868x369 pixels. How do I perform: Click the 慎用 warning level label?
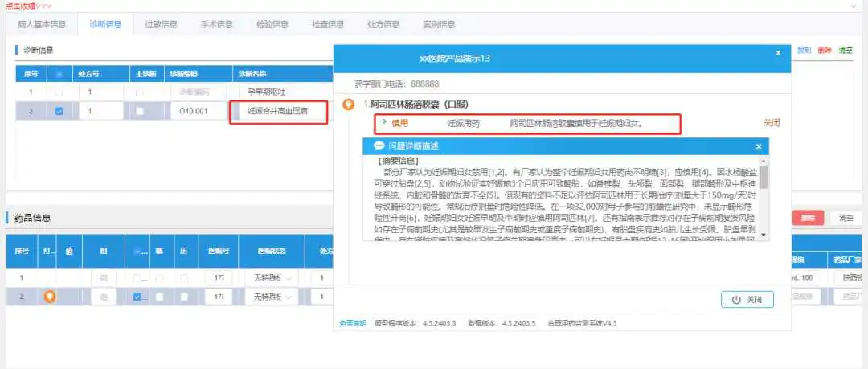point(400,123)
